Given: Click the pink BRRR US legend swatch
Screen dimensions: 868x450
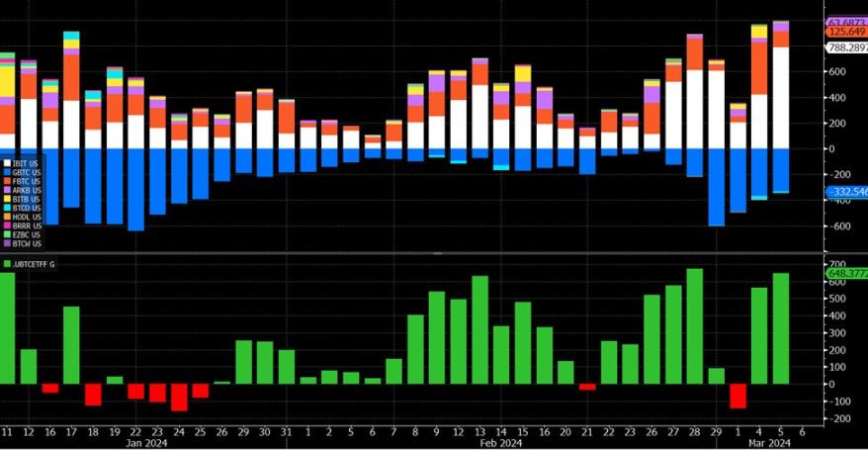Looking at the screenshot, I should click(7, 225).
